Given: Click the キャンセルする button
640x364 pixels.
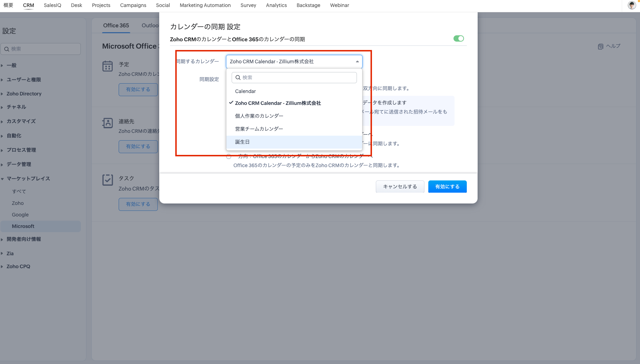Looking at the screenshot, I should pos(400,187).
